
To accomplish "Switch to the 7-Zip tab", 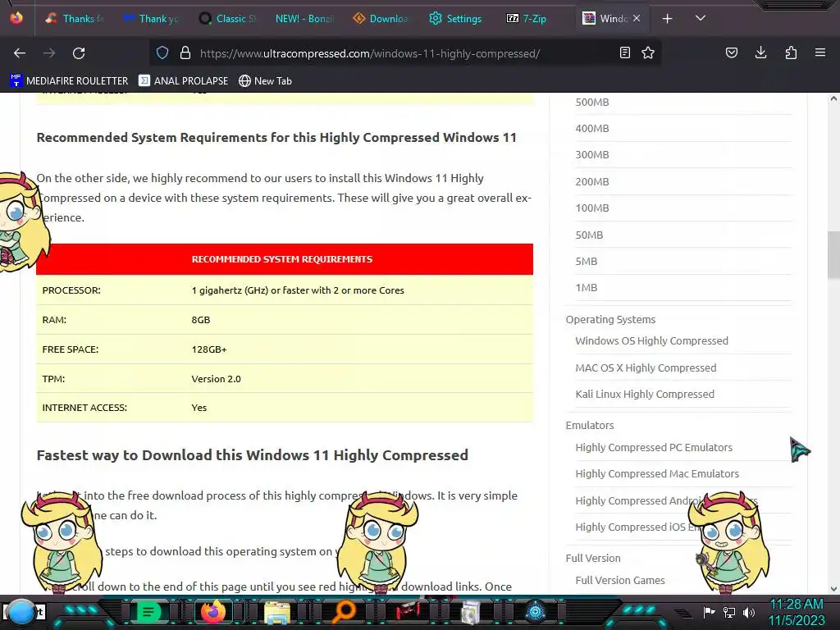I will [x=527, y=19].
